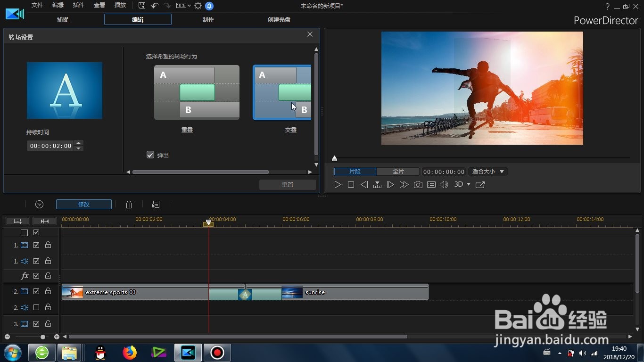Adjust volume with speaker icon
644x362 pixels.
coord(444,185)
